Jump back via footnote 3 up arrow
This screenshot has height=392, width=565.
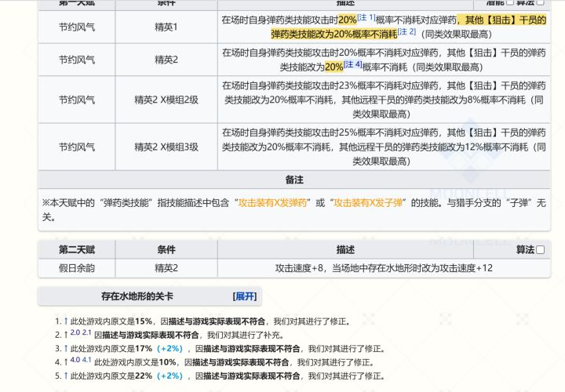[x=66, y=348]
